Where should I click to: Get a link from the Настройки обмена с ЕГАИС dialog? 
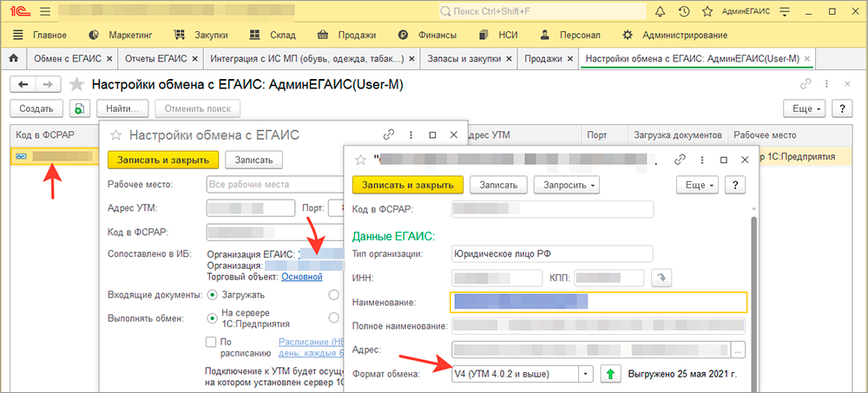389,134
